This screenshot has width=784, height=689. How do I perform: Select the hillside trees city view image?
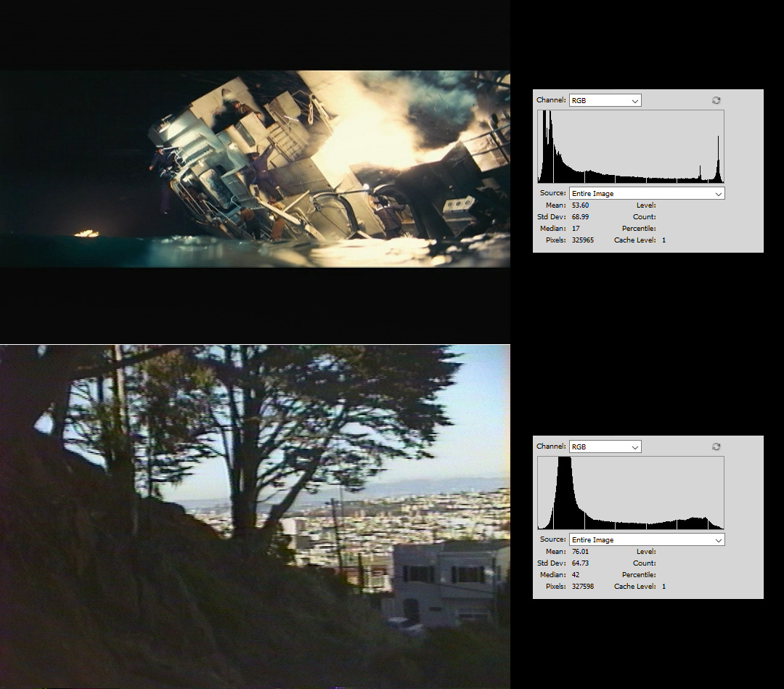click(x=255, y=516)
